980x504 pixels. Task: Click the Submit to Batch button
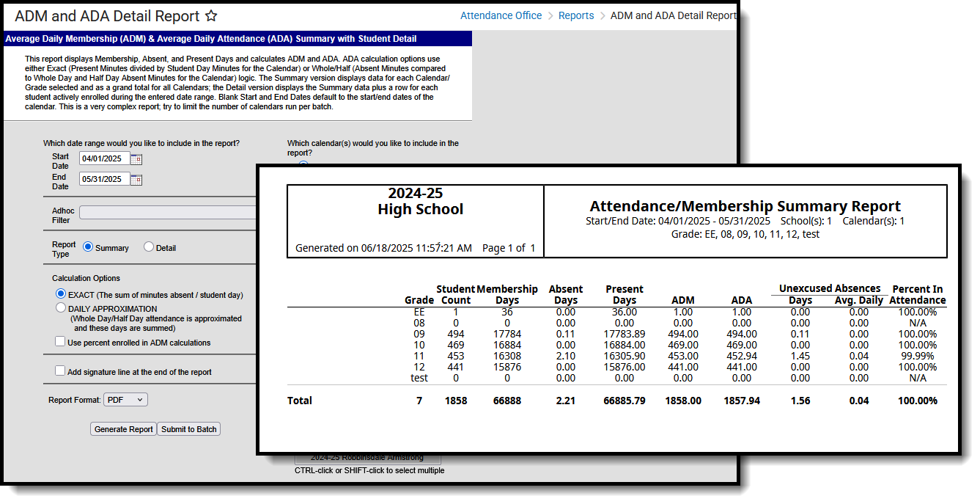(189, 429)
